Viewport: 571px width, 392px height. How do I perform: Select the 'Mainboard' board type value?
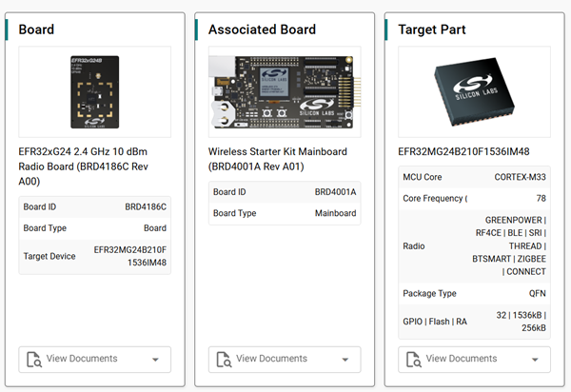[x=335, y=213]
